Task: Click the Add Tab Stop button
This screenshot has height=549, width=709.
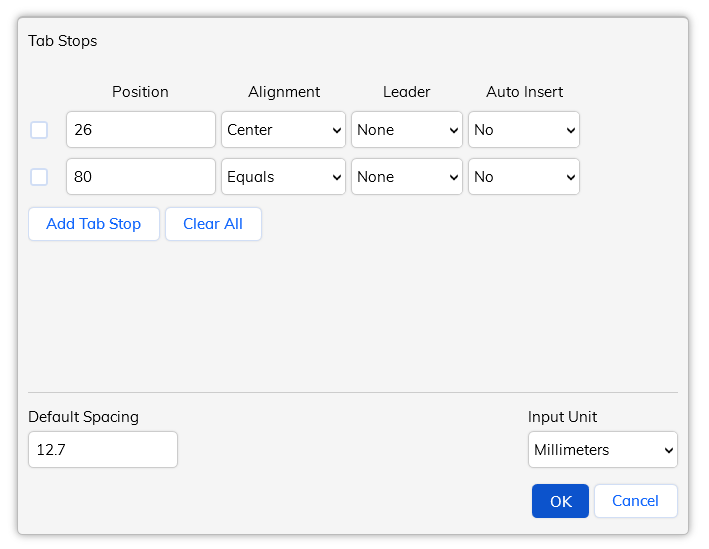Action: 94,224
